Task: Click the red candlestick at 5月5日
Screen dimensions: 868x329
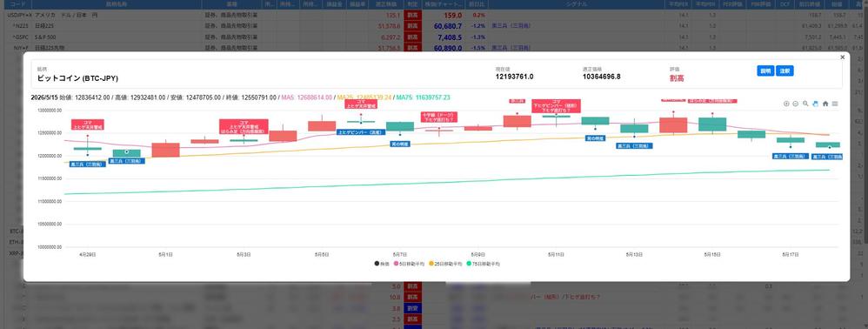Action: coord(322,125)
